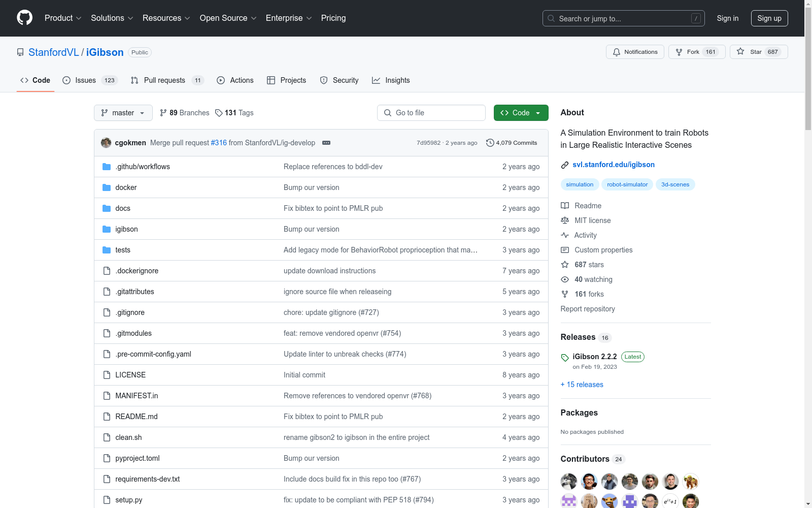Expand the commit message ellipsis button
The image size is (812, 508).
[326, 143]
